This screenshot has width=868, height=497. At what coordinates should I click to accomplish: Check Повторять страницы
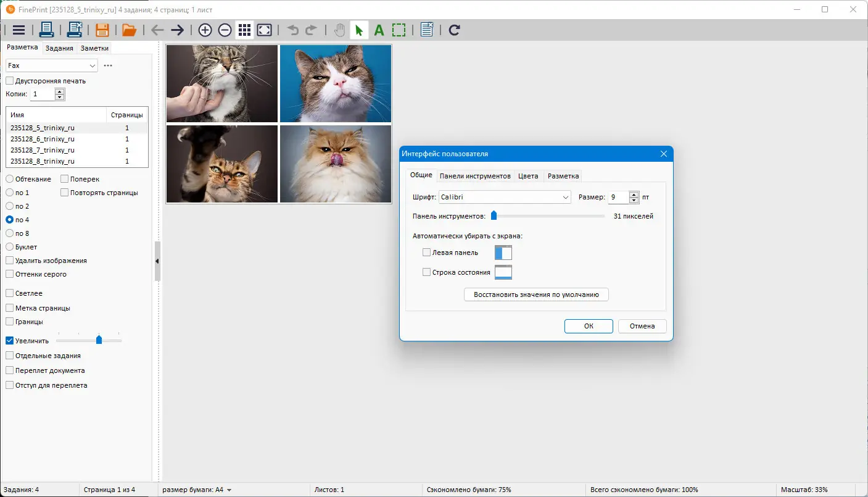coord(65,193)
